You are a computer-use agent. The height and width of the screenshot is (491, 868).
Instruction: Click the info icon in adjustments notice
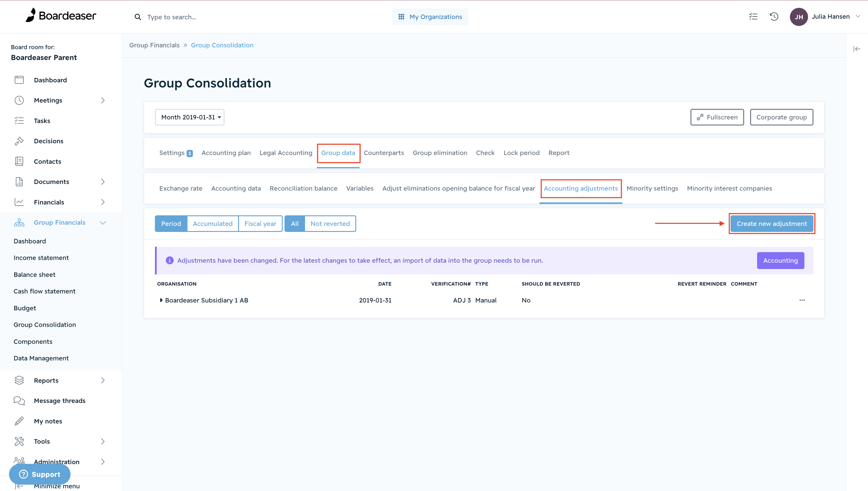pyautogui.click(x=169, y=260)
